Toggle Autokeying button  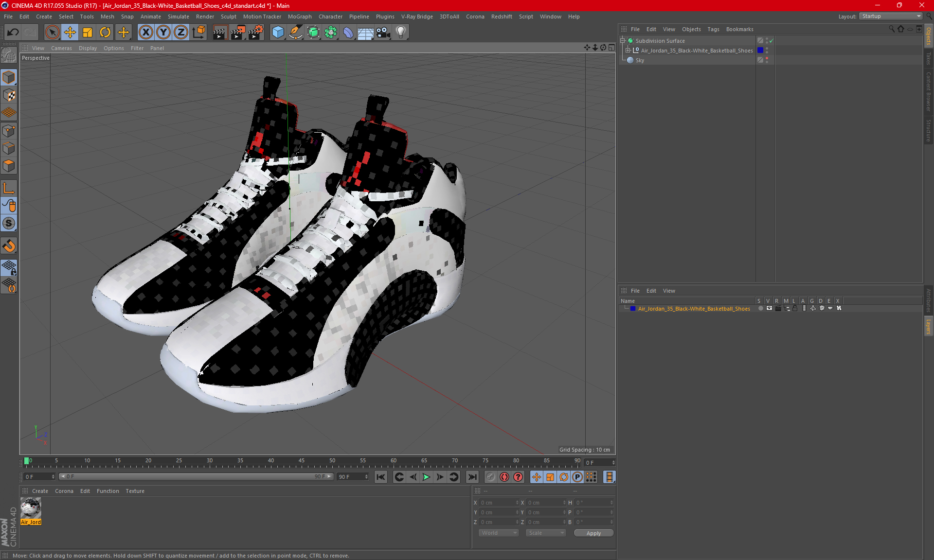click(504, 477)
